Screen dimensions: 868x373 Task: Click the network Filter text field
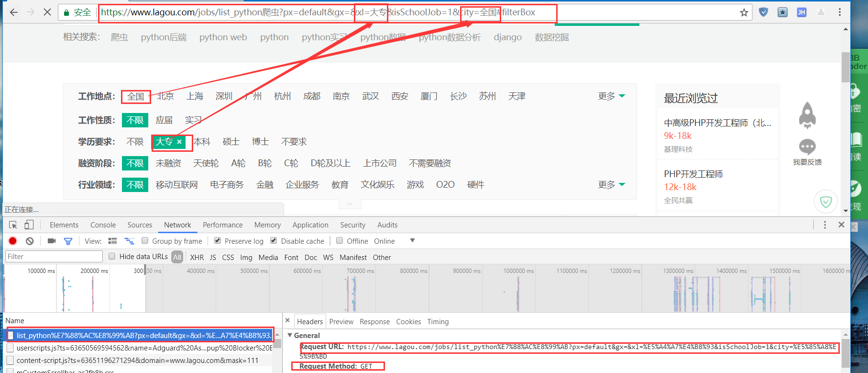(54, 257)
